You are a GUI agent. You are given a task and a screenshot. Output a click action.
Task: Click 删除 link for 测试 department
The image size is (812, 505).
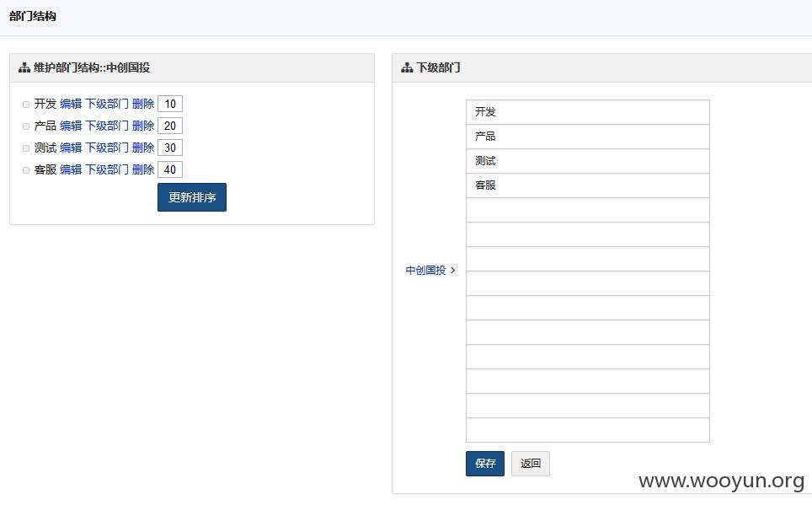[x=143, y=148]
